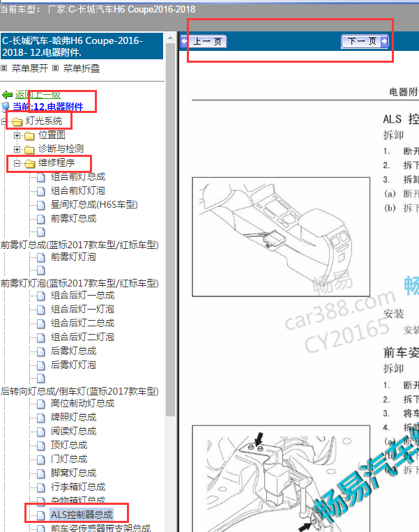Image resolution: width=419 pixels, height=532 pixels.
Task: Click the green back arrow icon
Action: (7, 95)
